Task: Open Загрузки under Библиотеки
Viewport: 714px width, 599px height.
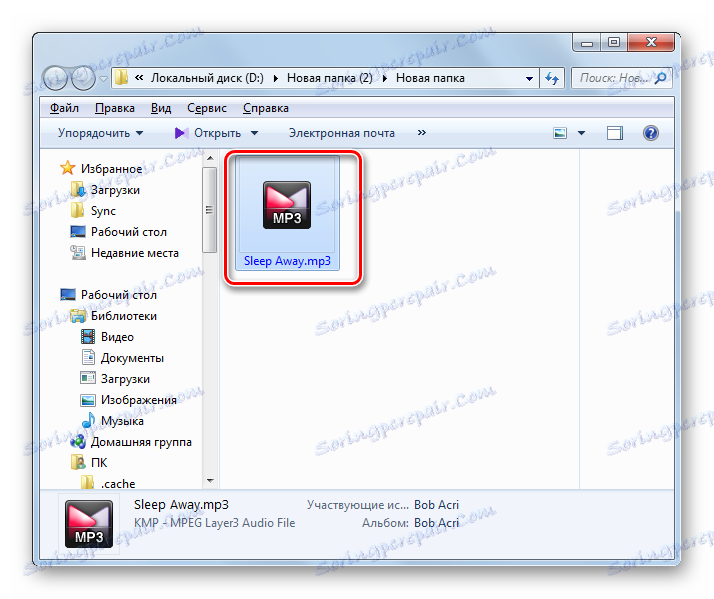Action: point(125,379)
